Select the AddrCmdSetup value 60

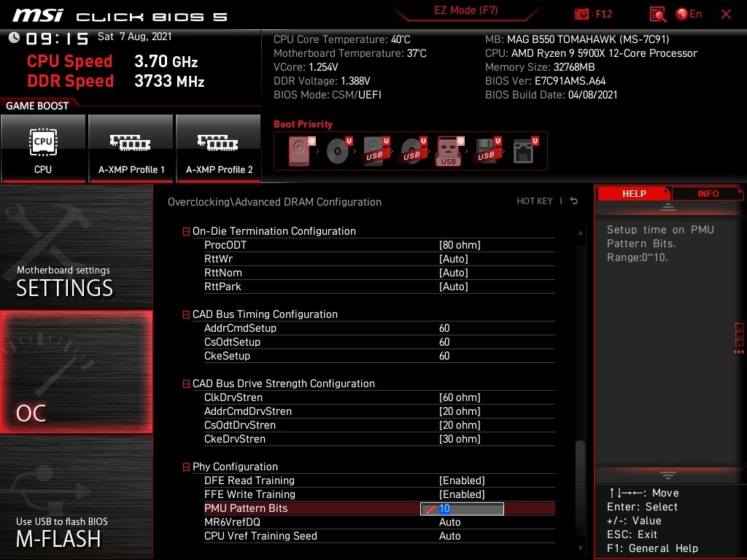coord(444,328)
